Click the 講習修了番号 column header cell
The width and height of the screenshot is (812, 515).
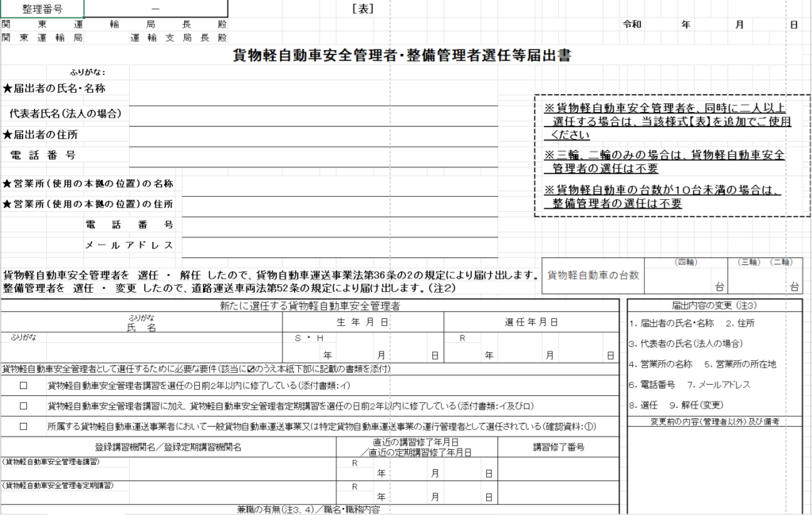pos(558,448)
